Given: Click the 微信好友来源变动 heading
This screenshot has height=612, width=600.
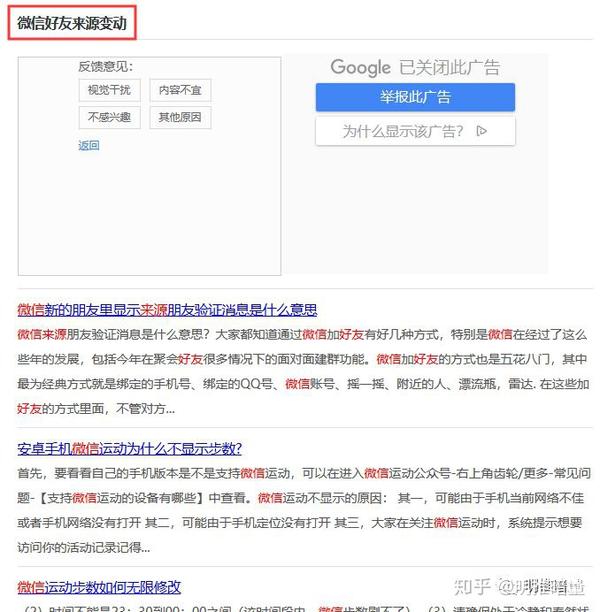Looking at the screenshot, I should coord(72,23).
